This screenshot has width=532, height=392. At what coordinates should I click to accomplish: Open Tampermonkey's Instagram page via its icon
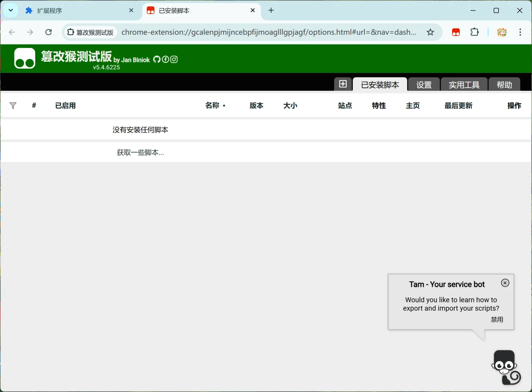point(174,59)
